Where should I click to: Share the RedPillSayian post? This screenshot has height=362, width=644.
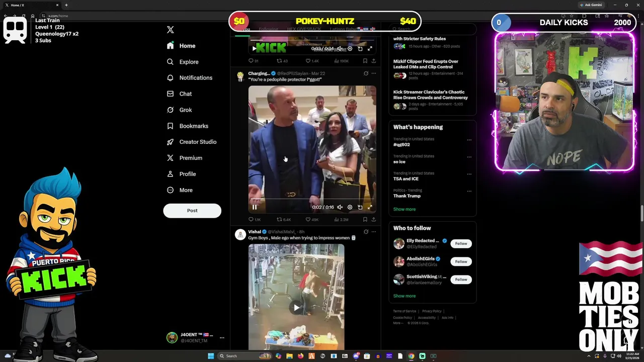(x=373, y=220)
